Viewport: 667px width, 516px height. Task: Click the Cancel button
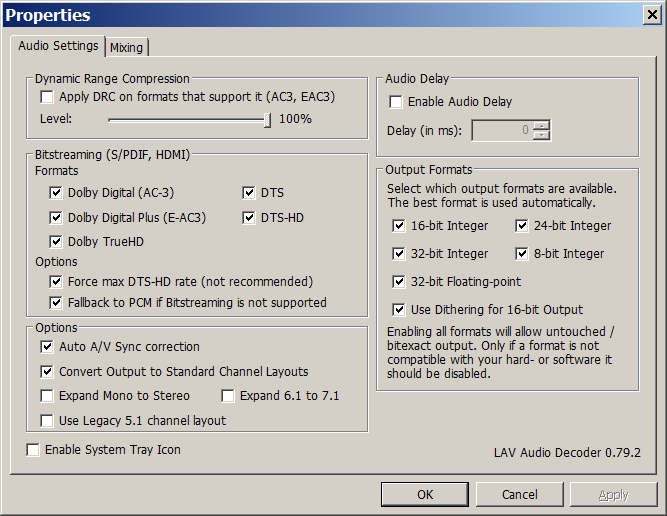pos(519,494)
